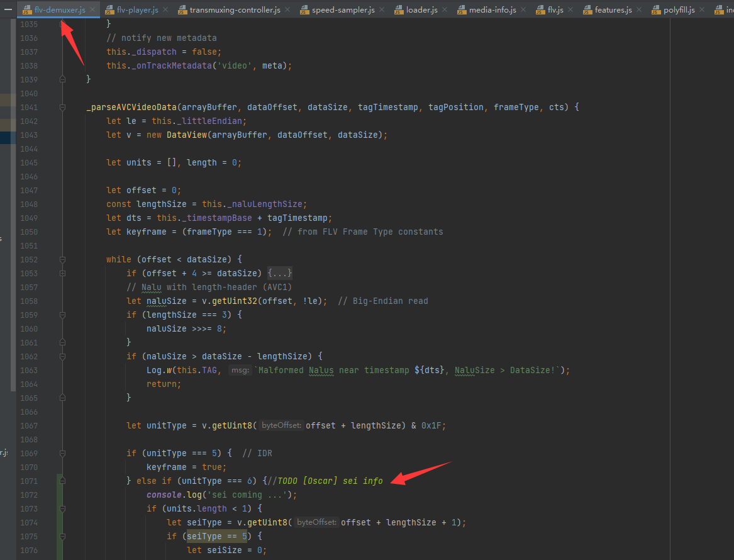Expand the {...} folded code placeholder
The image size is (734, 560).
point(280,273)
